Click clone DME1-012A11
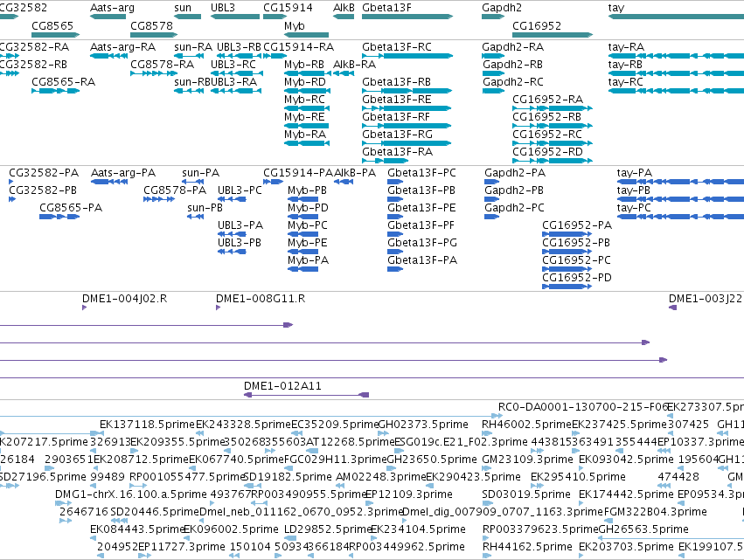The image size is (744, 560). [x=307, y=395]
